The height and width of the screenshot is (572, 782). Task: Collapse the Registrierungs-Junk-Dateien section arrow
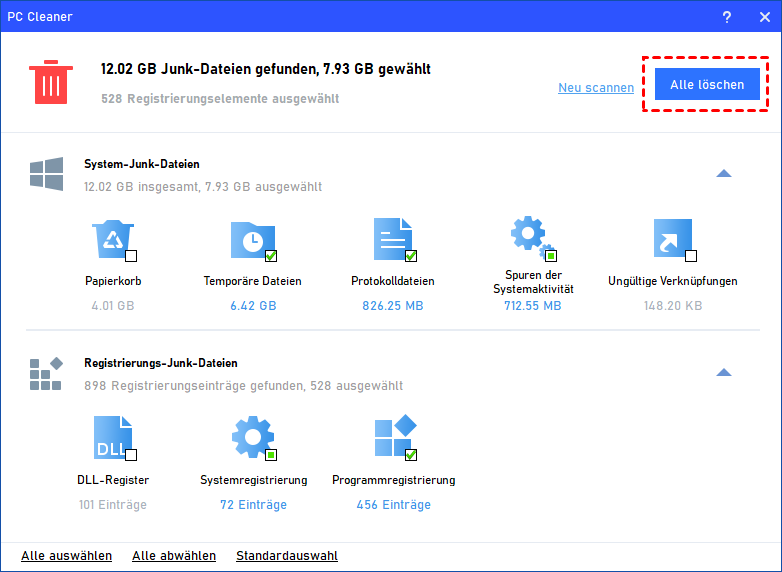tap(724, 373)
